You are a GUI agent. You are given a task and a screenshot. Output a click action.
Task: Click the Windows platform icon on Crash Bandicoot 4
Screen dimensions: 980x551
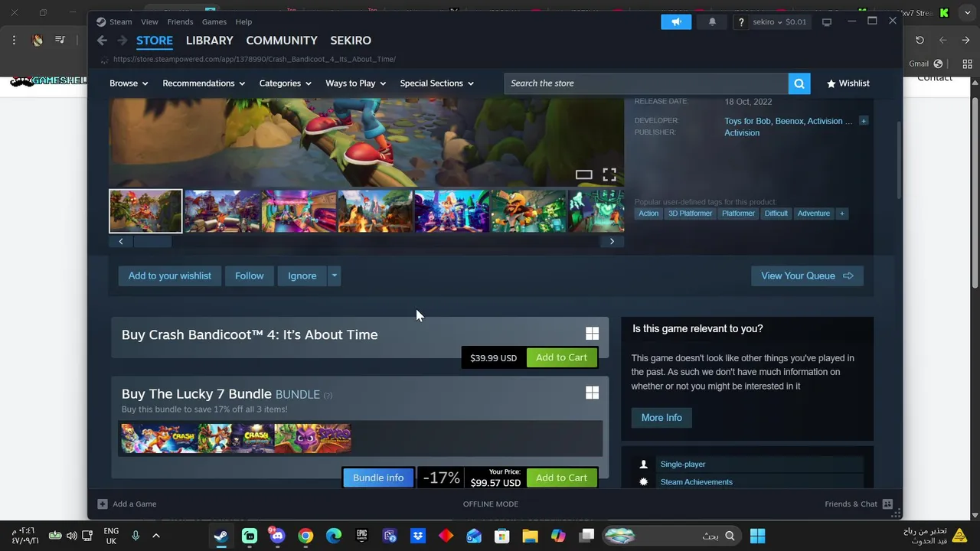coord(592,334)
